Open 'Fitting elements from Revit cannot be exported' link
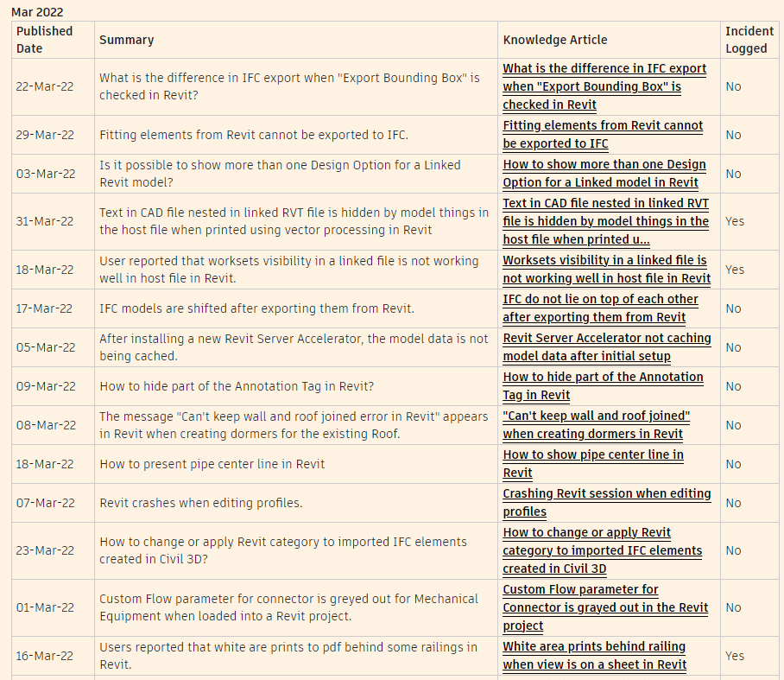Image resolution: width=784 pixels, height=680 pixels. click(x=603, y=135)
